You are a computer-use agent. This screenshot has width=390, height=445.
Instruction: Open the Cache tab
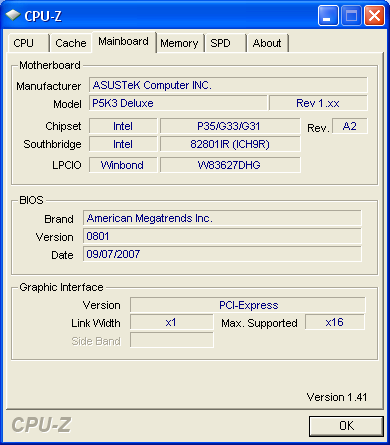[71, 43]
